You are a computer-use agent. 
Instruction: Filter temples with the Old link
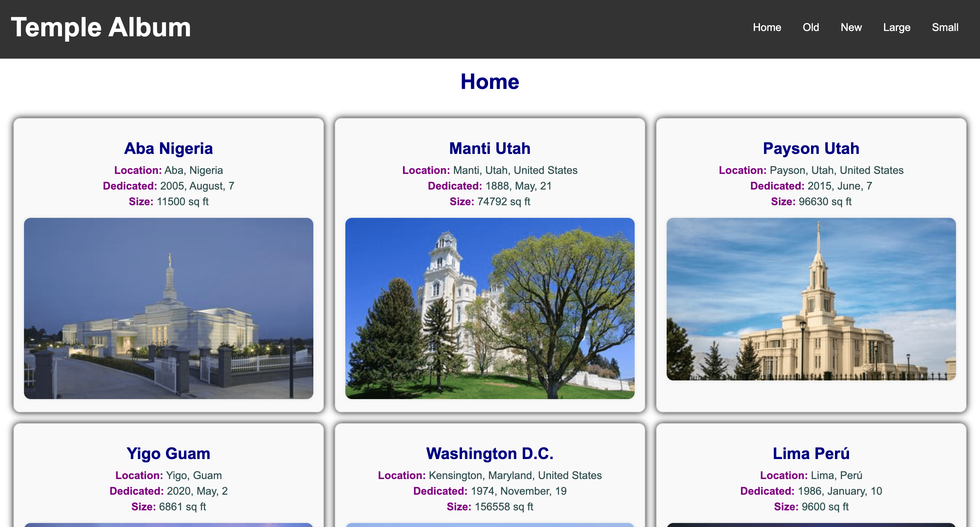click(x=811, y=27)
